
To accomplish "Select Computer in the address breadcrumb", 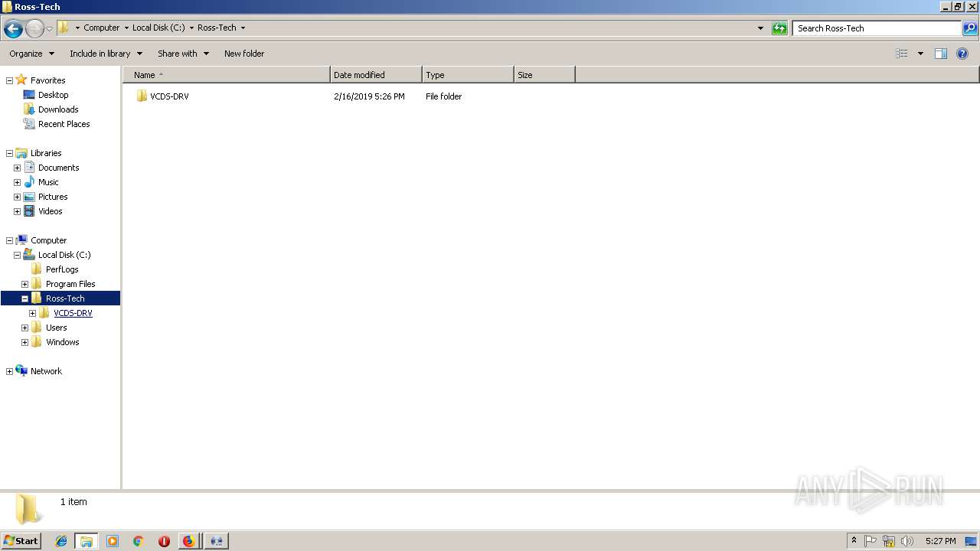I will (x=102, y=28).
